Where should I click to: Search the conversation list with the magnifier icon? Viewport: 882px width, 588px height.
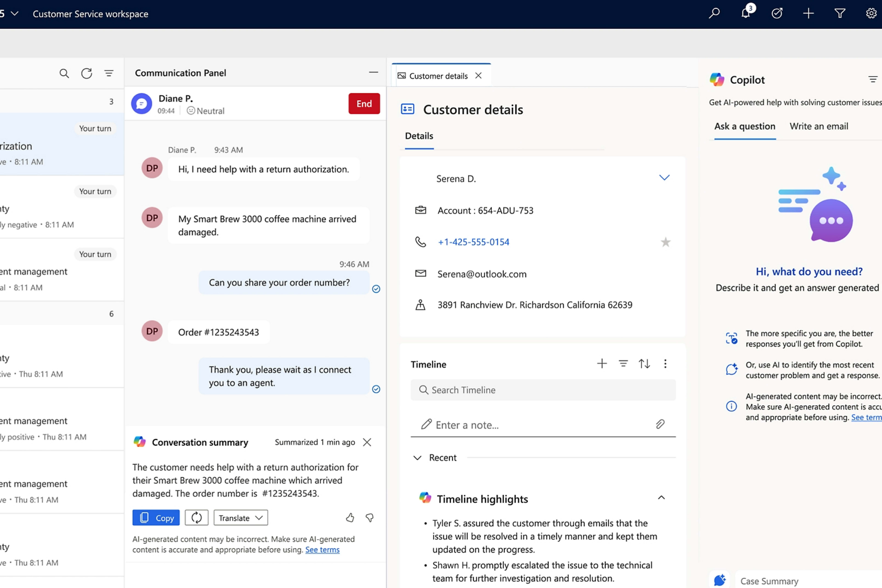pos(64,73)
